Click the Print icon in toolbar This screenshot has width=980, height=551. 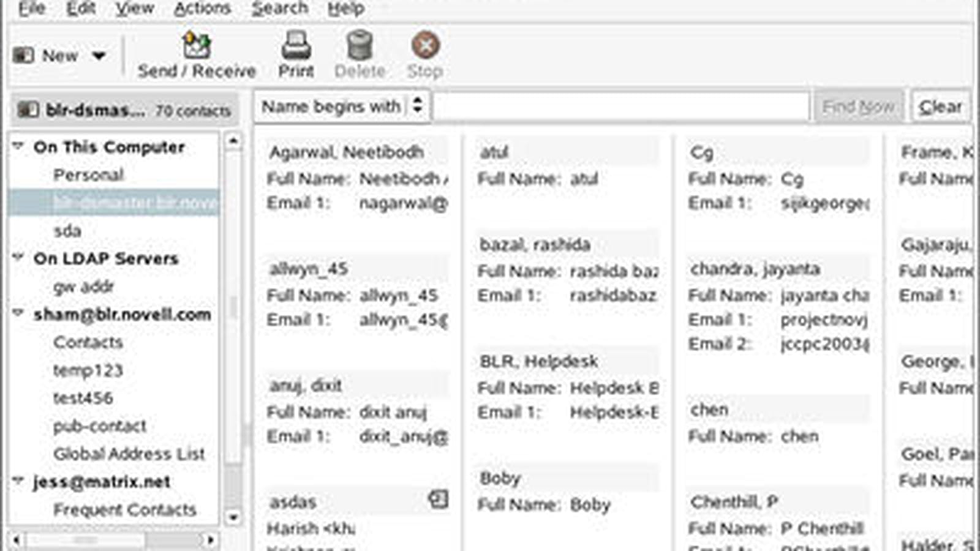pos(296,45)
